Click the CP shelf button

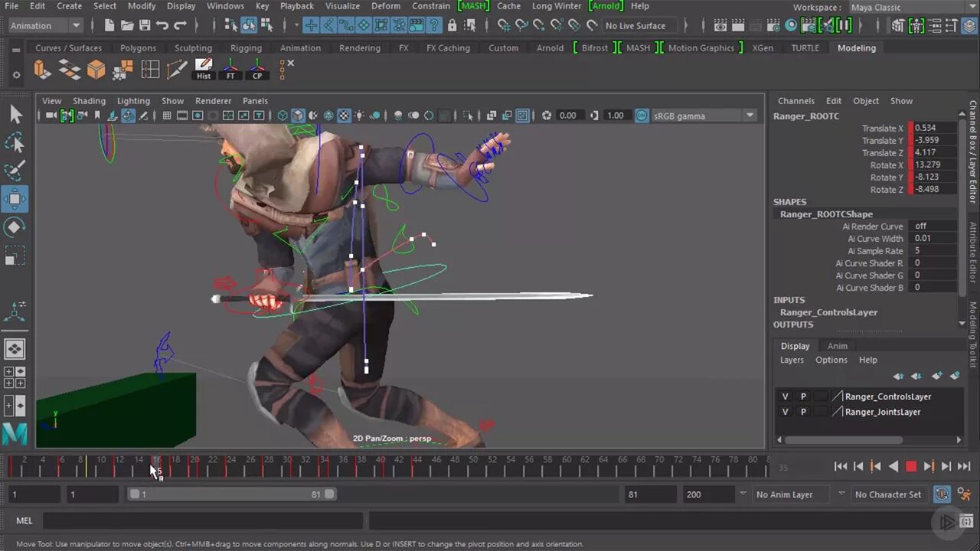[257, 70]
